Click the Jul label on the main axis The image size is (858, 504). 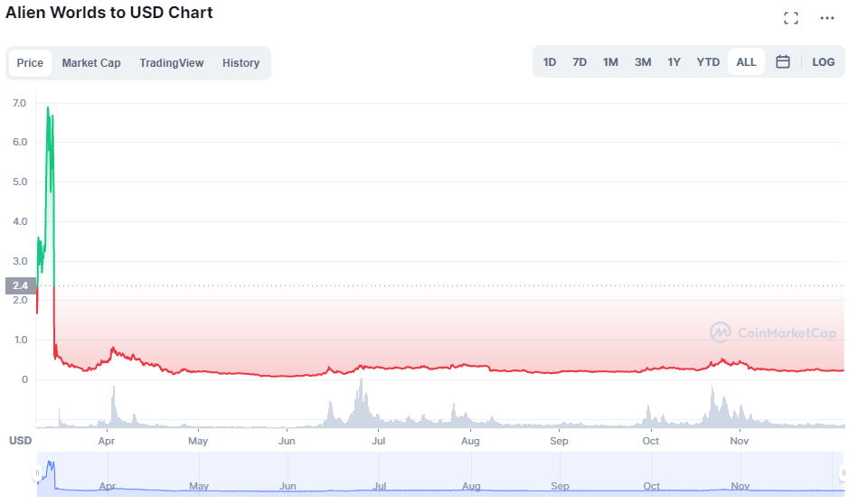378,441
